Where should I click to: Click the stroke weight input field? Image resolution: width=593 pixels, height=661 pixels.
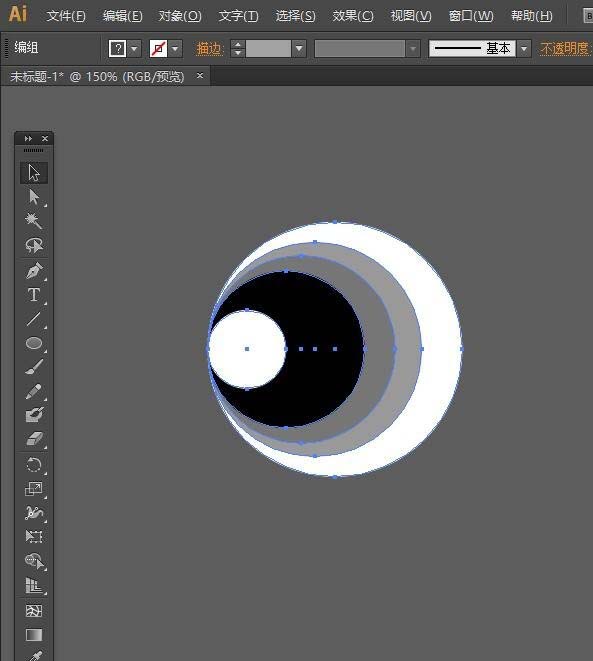tap(268, 48)
